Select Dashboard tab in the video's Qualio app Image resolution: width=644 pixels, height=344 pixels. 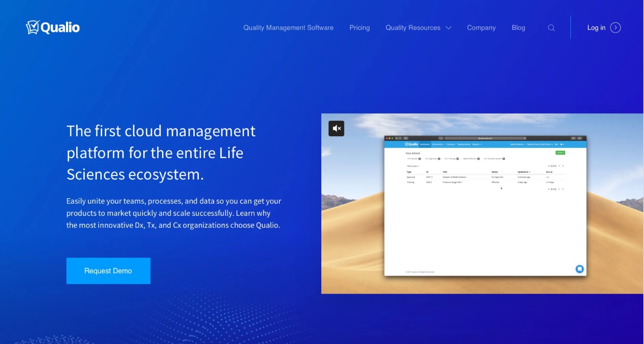point(425,144)
